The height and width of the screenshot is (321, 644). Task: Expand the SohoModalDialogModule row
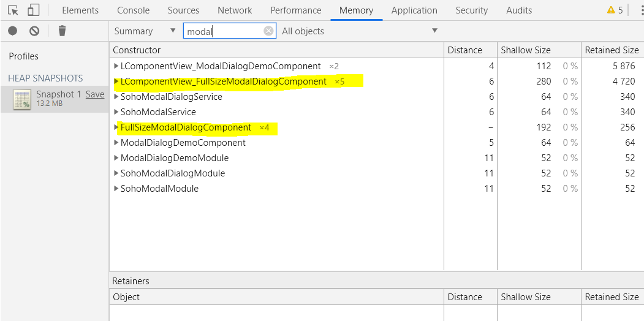click(116, 173)
